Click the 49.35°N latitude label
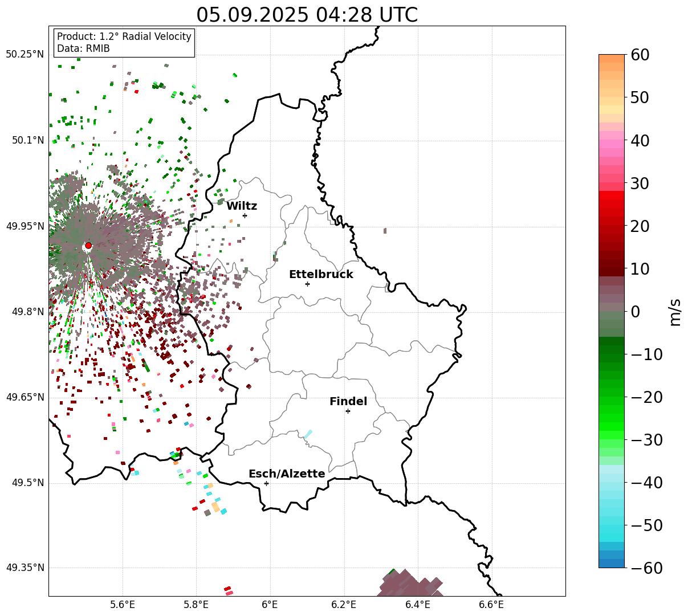Screen dimensions: 688x616 pos(25,568)
